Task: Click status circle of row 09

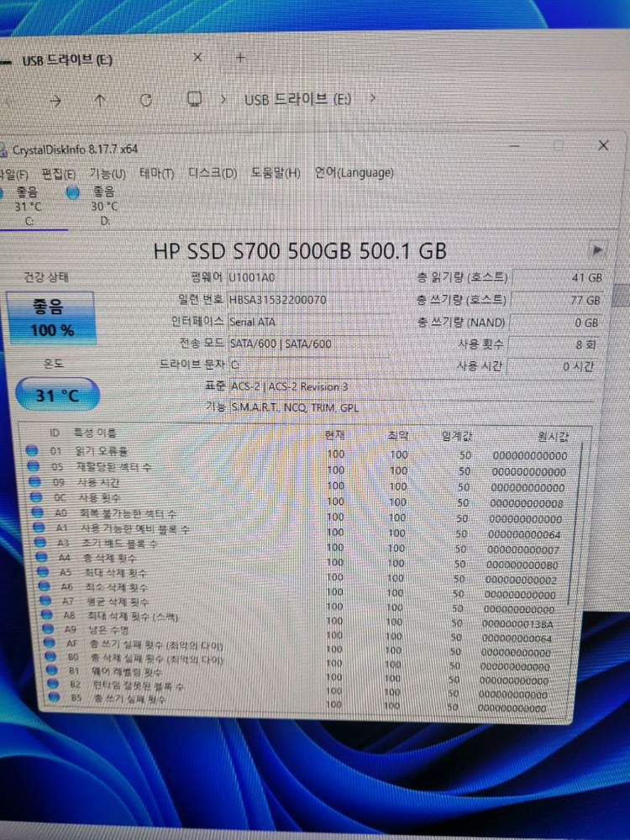Action: pos(35,481)
